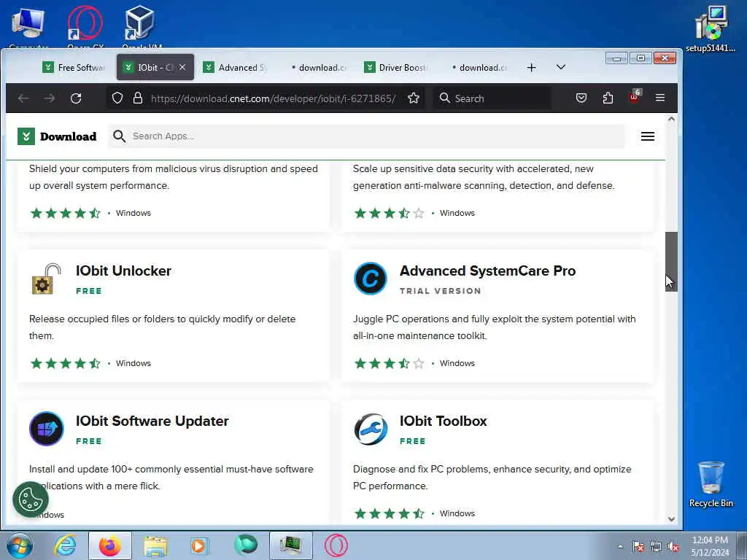Image resolution: width=747 pixels, height=560 pixels.
Task: Open the CNET site hamburger menu
Action: (648, 136)
